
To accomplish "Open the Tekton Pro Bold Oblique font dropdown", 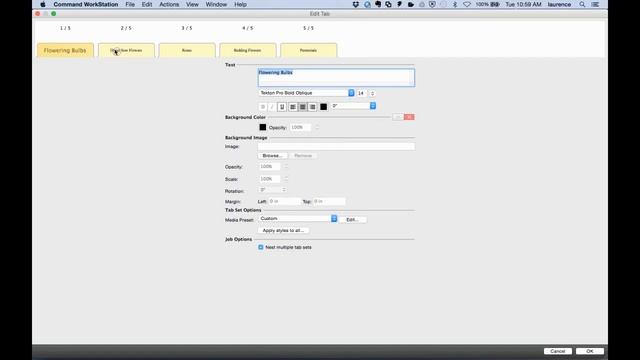I will pyautogui.click(x=307, y=93).
